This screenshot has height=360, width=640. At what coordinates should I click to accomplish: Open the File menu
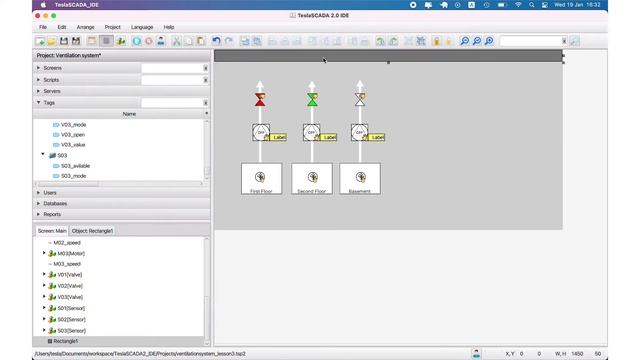[43, 27]
